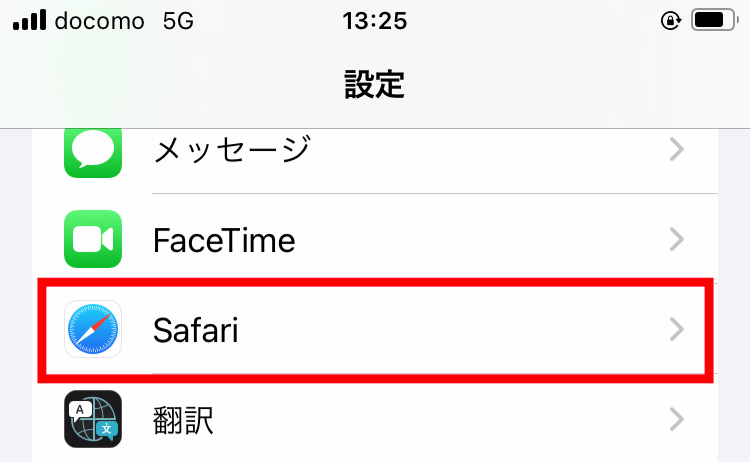
Task: Expand the メッセージ row chevron
Action: click(x=677, y=150)
